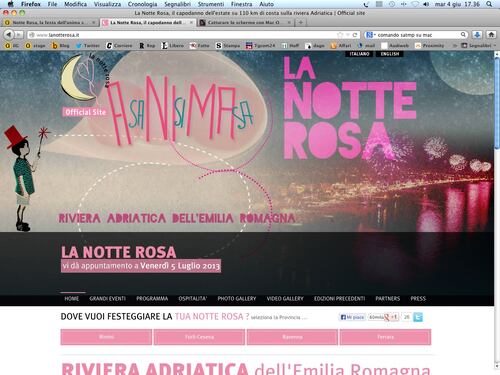Open a new tab with the plus button
500x375 pixels.
pos(301,22)
